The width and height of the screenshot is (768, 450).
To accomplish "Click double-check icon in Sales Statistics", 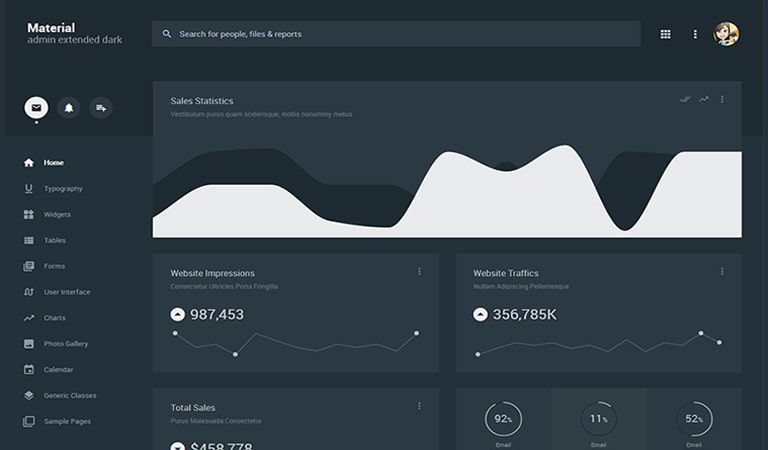I will (x=685, y=99).
